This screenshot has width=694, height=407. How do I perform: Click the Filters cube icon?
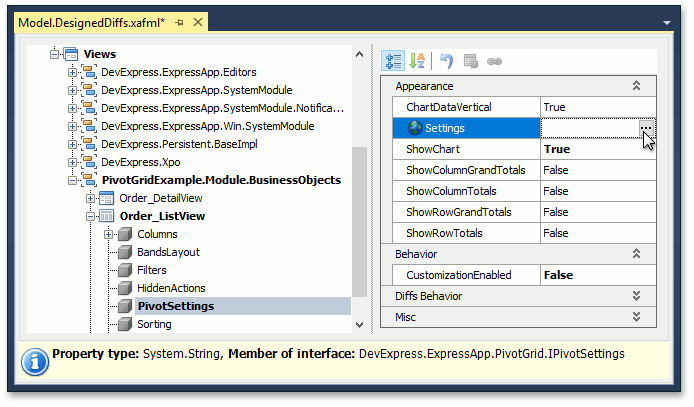tap(125, 270)
